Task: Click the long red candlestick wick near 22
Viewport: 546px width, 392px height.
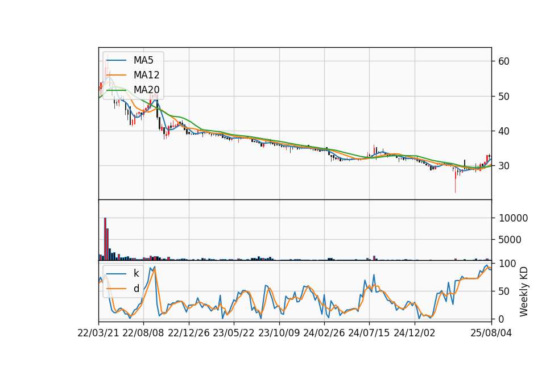Action: tap(455, 181)
